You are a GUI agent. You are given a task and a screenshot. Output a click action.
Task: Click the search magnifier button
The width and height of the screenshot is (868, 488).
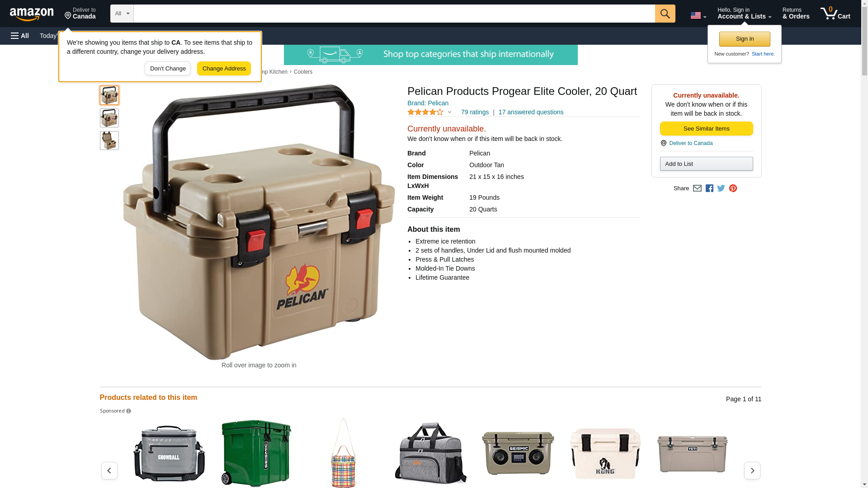point(665,14)
